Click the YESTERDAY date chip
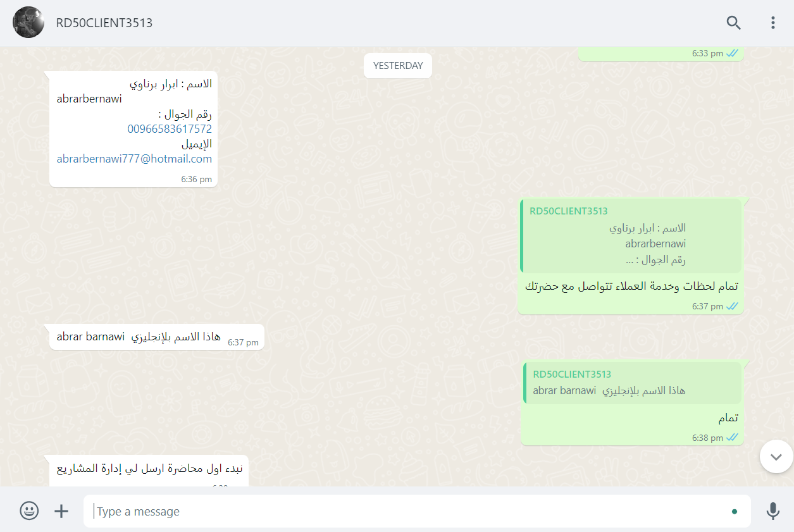The width and height of the screenshot is (794, 532). click(x=398, y=66)
